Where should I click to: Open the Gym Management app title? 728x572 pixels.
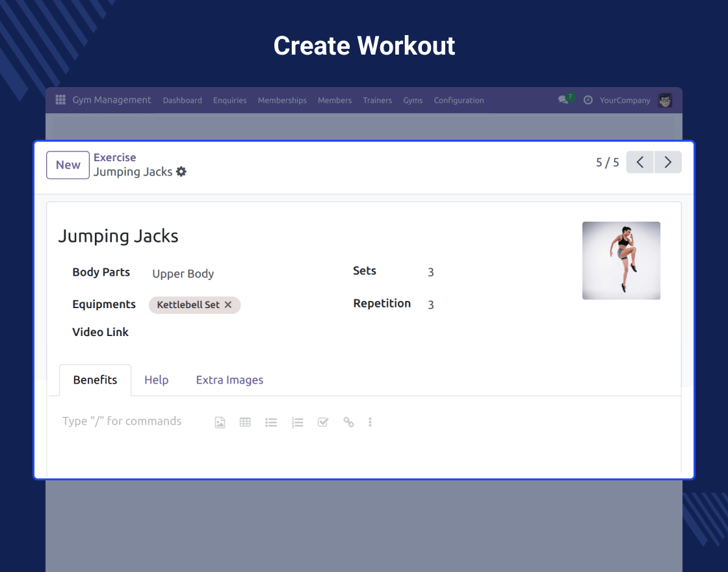click(x=111, y=100)
